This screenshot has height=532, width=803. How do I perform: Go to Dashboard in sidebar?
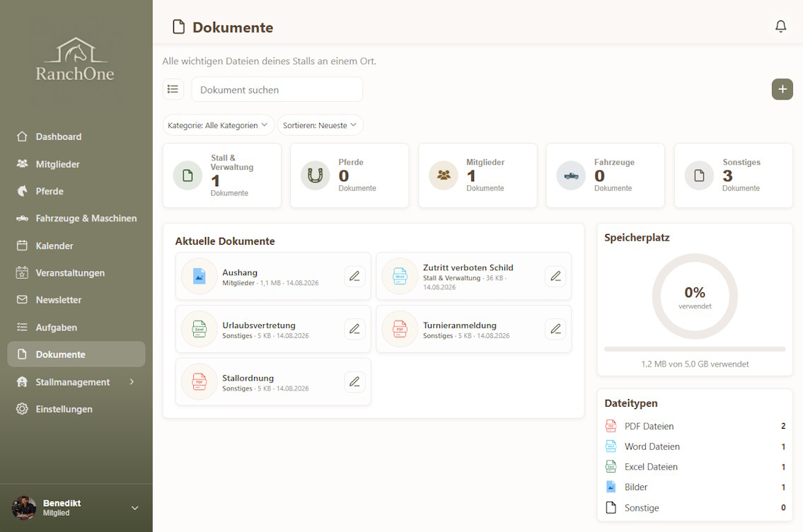pos(76,137)
